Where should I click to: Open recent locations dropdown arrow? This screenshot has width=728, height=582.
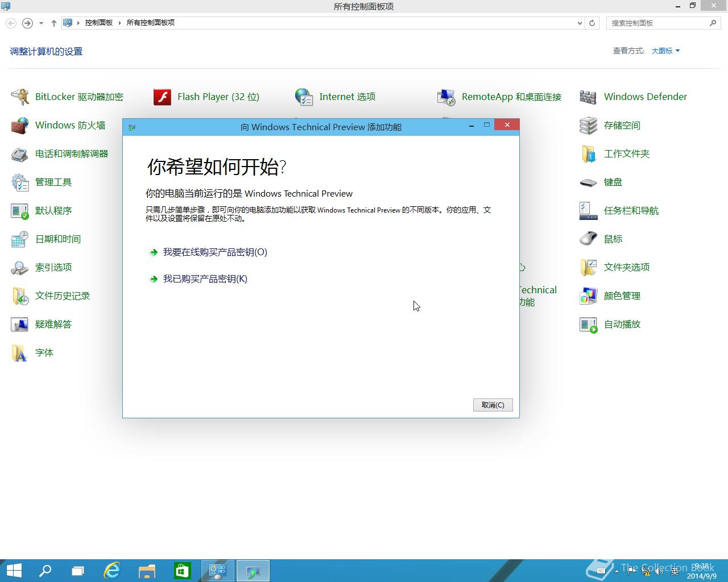(x=41, y=23)
